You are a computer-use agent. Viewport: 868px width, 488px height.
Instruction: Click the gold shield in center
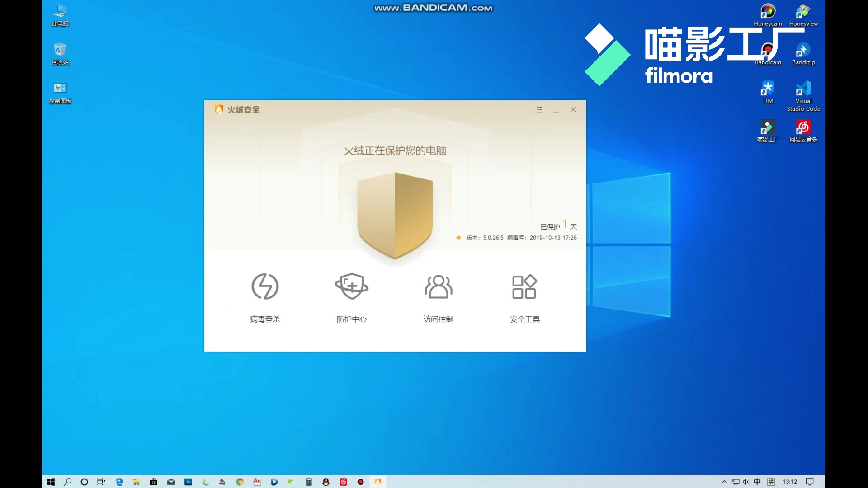click(395, 215)
